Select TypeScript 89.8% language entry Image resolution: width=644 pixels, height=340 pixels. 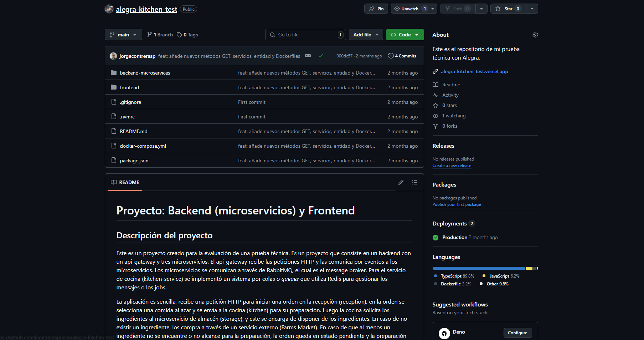(454, 276)
